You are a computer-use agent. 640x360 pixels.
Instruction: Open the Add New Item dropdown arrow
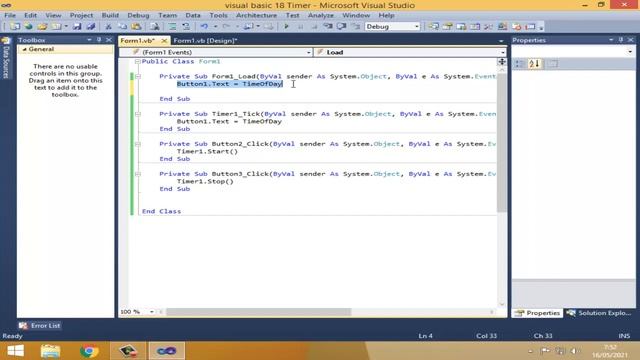pos(66,27)
